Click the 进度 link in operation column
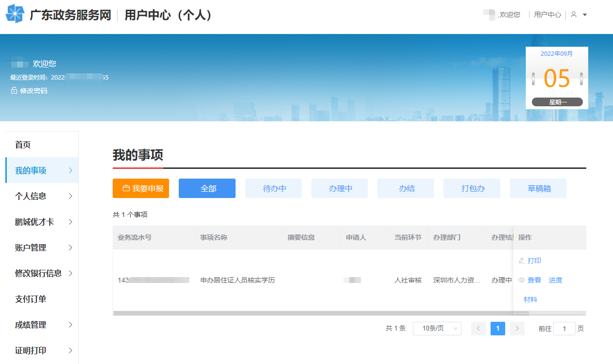 (555, 280)
